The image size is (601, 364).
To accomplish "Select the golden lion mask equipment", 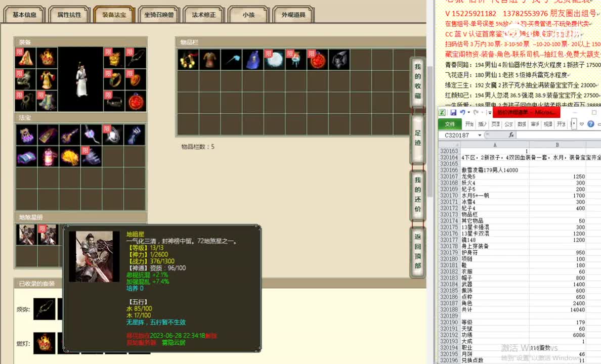I will click(x=114, y=58).
